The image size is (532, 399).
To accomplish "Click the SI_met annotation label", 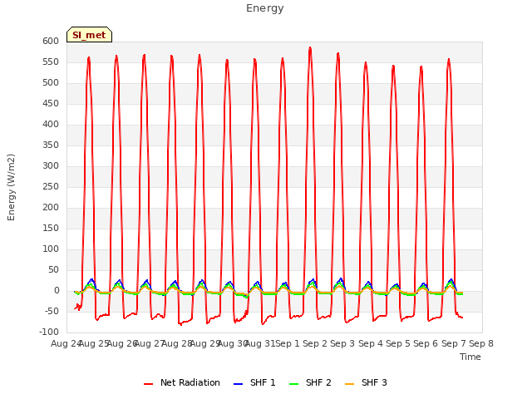I will (x=89, y=35).
